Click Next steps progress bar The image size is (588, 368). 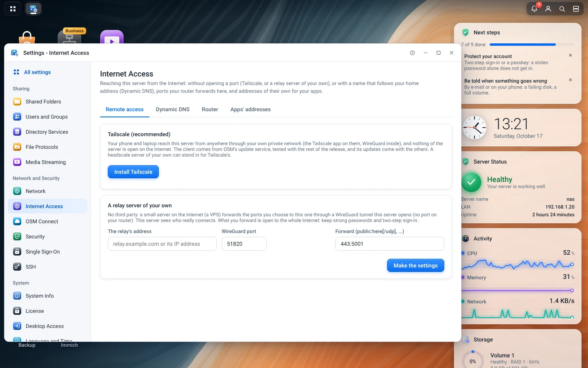(532, 45)
